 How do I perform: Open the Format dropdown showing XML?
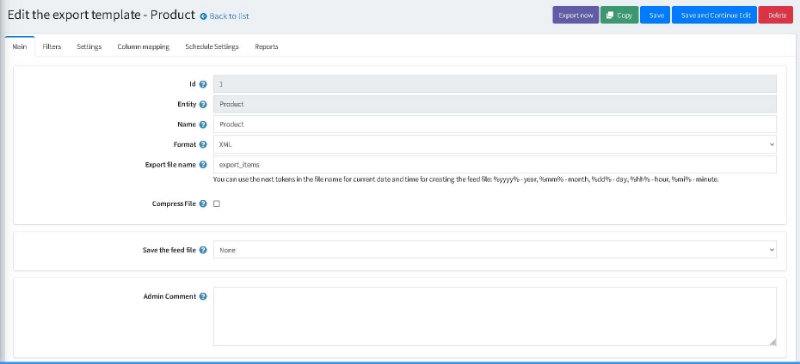coord(495,144)
